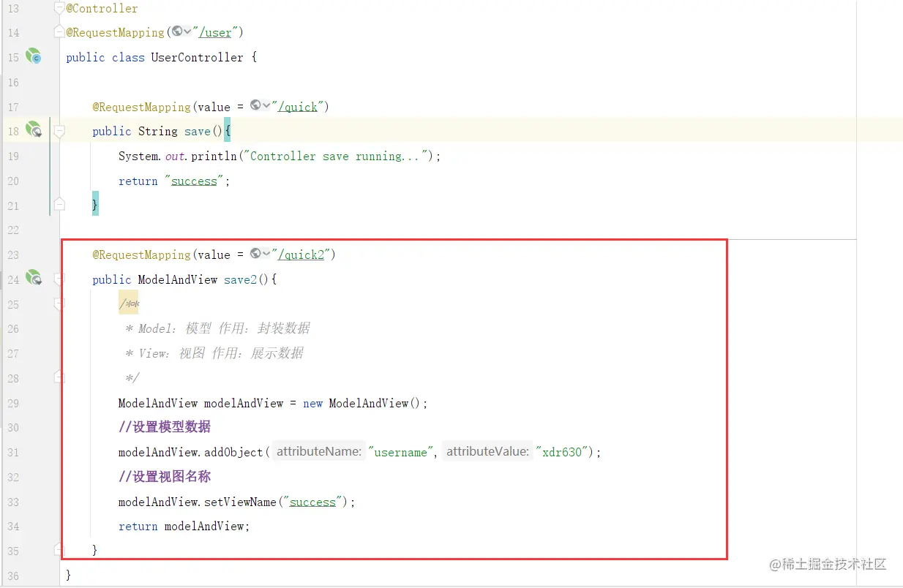Click the "xdr630" string literal
This screenshot has height=588, width=903.
pyautogui.click(x=562, y=452)
